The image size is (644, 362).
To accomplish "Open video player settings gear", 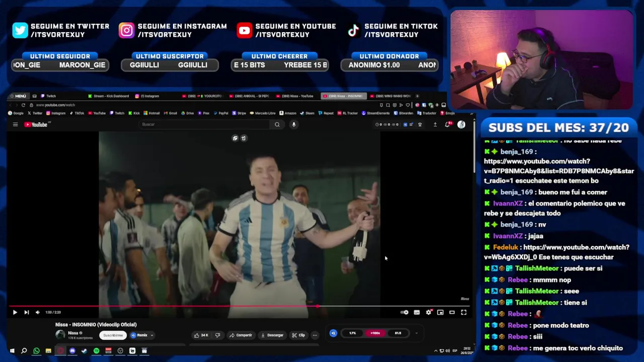I will coord(429,312).
